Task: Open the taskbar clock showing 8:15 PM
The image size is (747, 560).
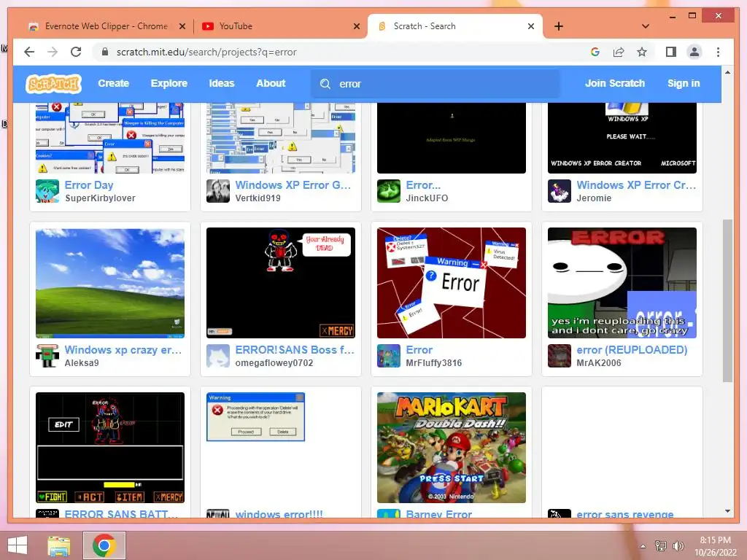Action: [715, 546]
